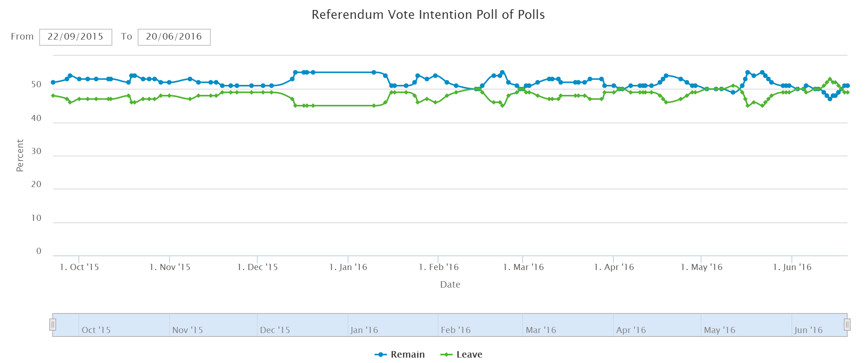Screen dimensions: 868x363
Task: Click the From date input field
Action: point(75,37)
